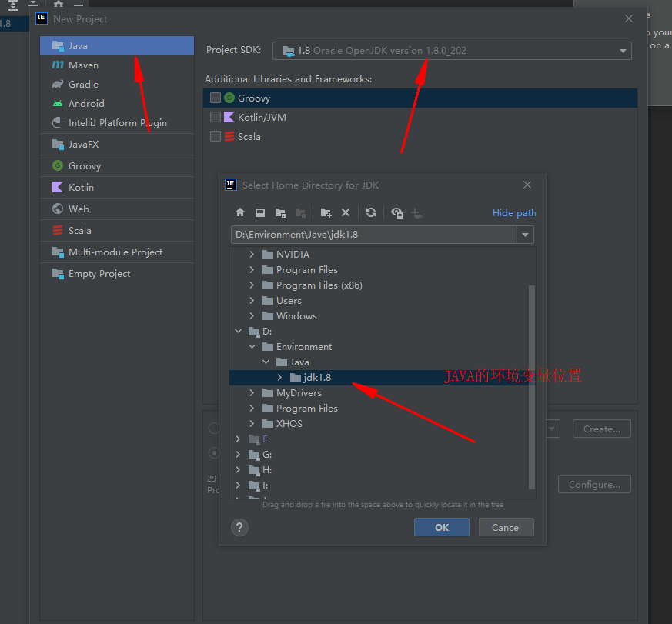Expand the Program Files (x86) folder
672x624 pixels.
(252, 285)
